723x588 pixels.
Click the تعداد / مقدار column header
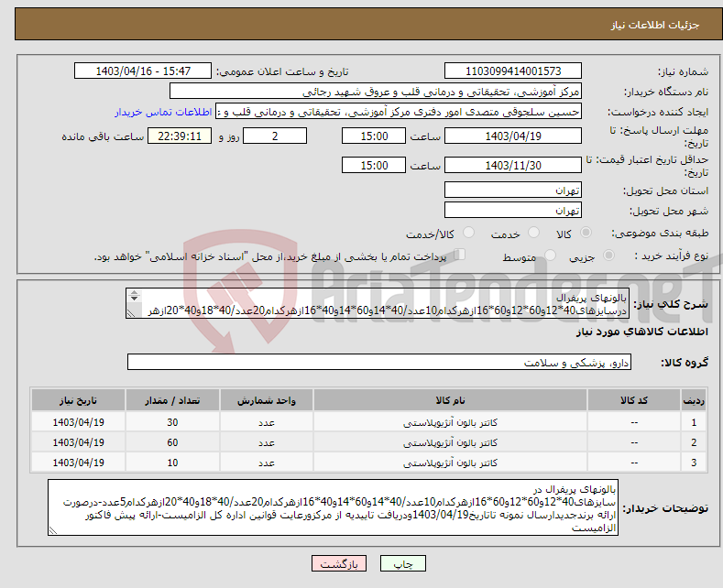tap(172, 400)
